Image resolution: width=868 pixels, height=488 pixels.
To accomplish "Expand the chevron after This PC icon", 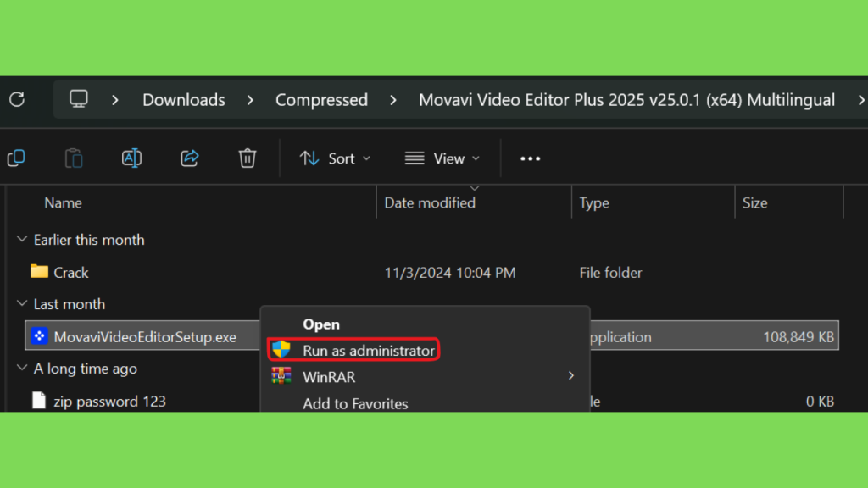I will [115, 100].
